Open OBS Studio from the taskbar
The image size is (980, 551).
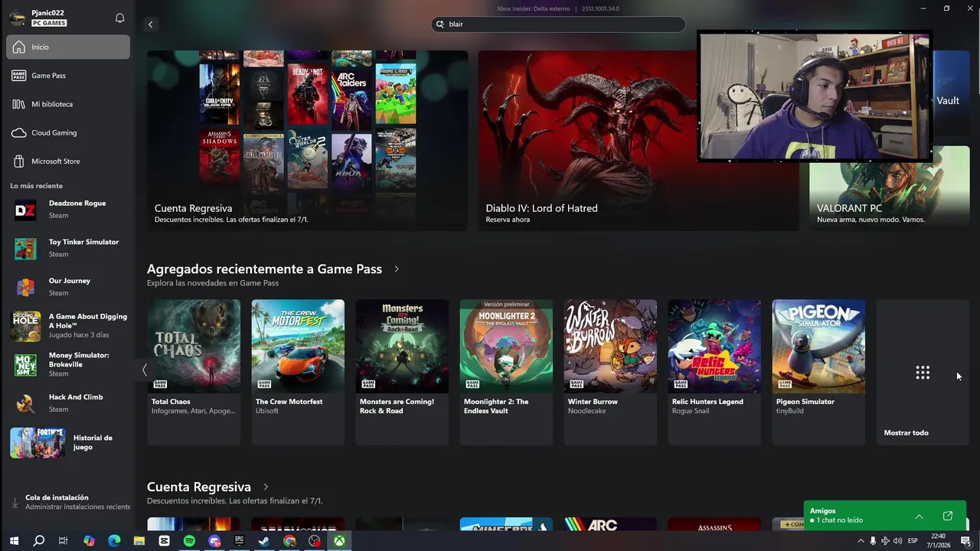click(x=314, y=541)
